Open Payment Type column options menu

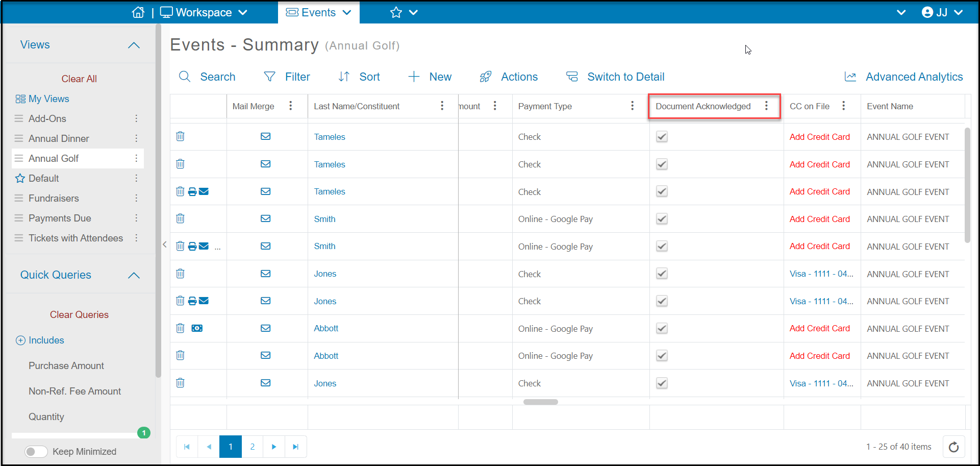[633, 106]
